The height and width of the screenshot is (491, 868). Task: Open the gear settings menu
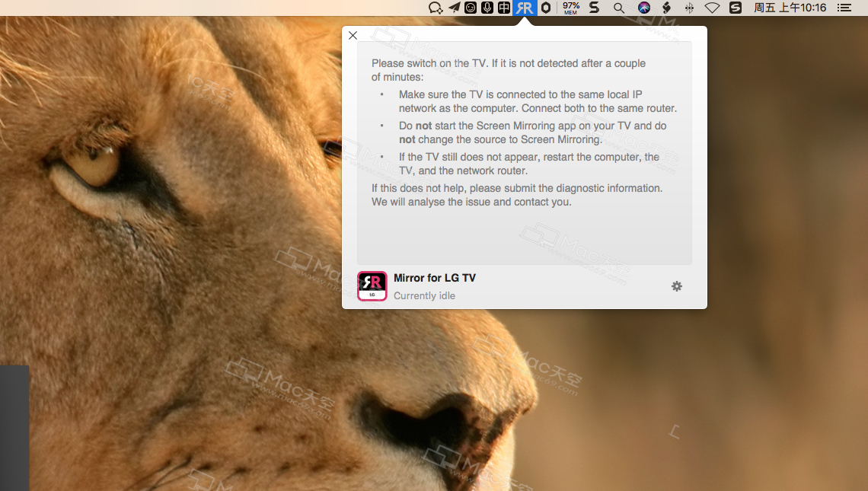coord(676,286)
